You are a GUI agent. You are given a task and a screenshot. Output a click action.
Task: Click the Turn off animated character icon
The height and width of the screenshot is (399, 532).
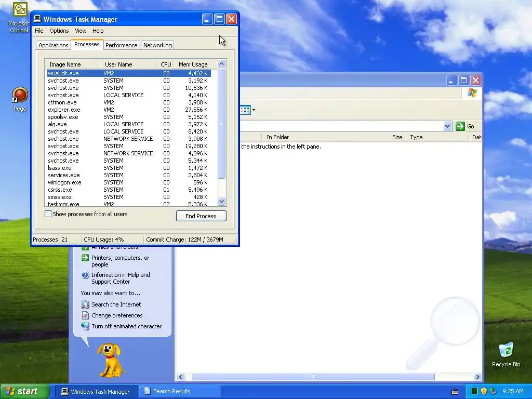pyautogui.click(x=85, y=326)
